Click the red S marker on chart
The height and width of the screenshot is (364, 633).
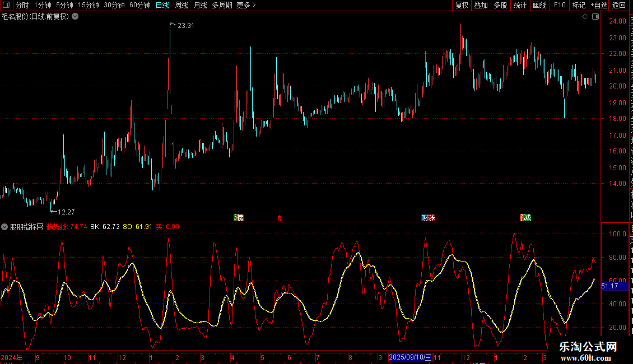280,218
